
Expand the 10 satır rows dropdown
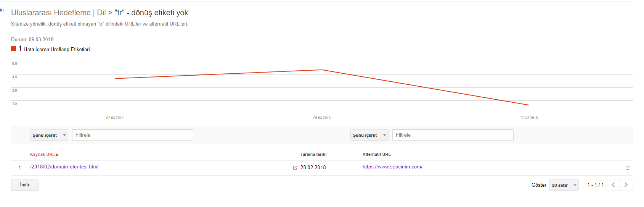564,185
